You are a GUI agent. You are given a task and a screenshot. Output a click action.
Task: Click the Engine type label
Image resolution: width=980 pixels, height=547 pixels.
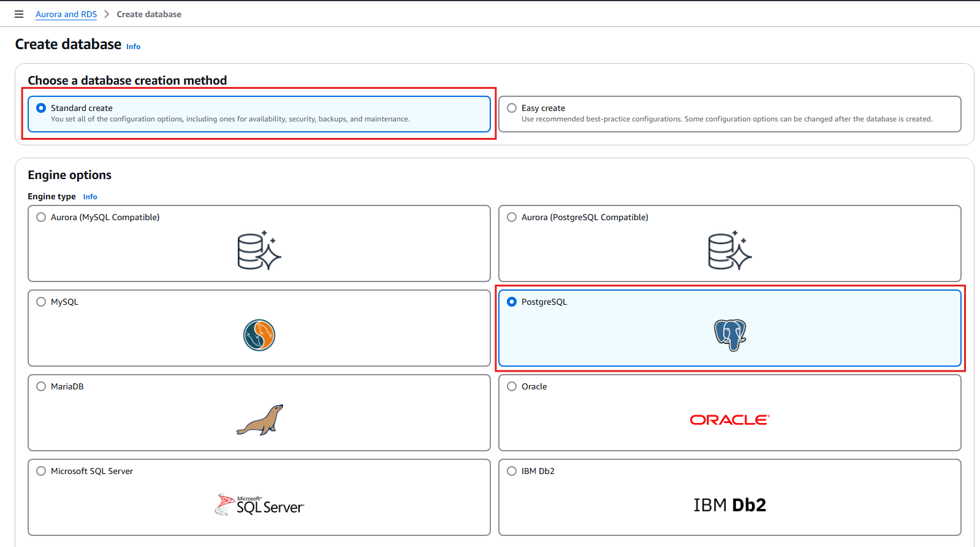51,196
